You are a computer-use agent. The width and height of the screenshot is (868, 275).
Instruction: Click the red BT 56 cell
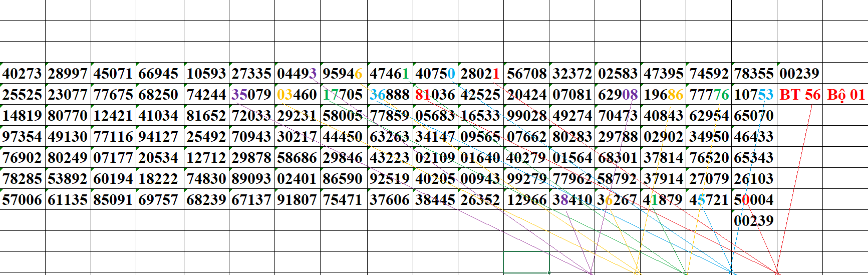pyautogui.click(x=800, y=95)
